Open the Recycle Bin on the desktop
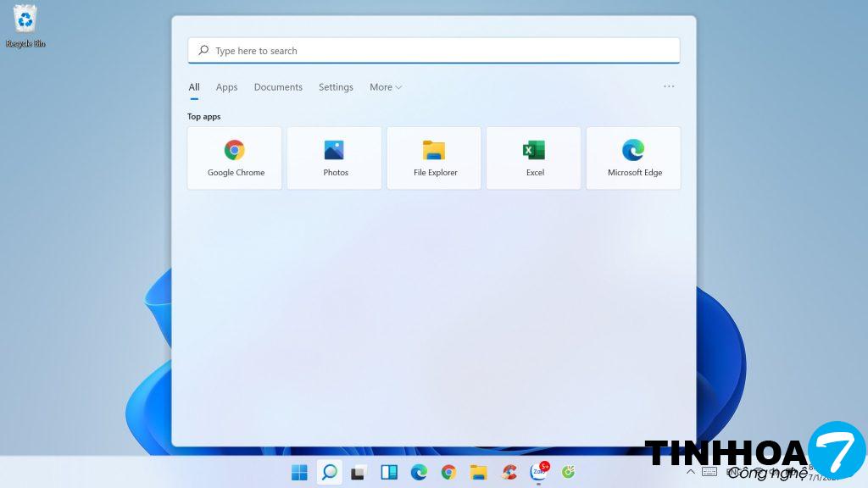The image size is (868, 488). coord(25,25)
